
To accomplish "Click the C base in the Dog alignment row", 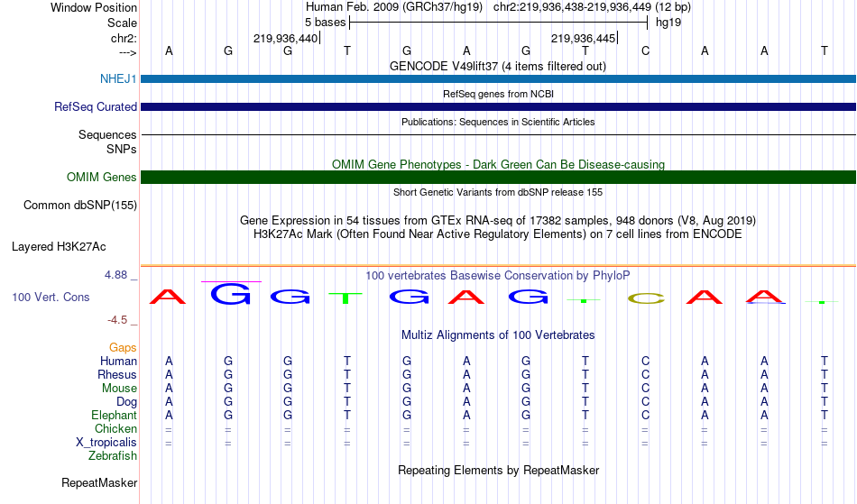I will click(x=646, y=402).
